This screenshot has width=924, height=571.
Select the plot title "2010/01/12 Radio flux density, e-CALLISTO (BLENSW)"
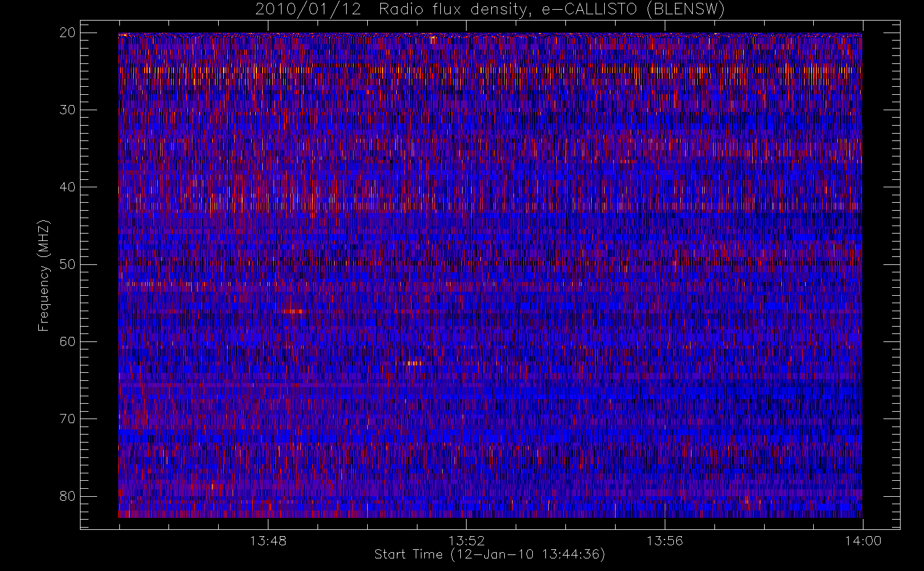(x=490, y=10)
